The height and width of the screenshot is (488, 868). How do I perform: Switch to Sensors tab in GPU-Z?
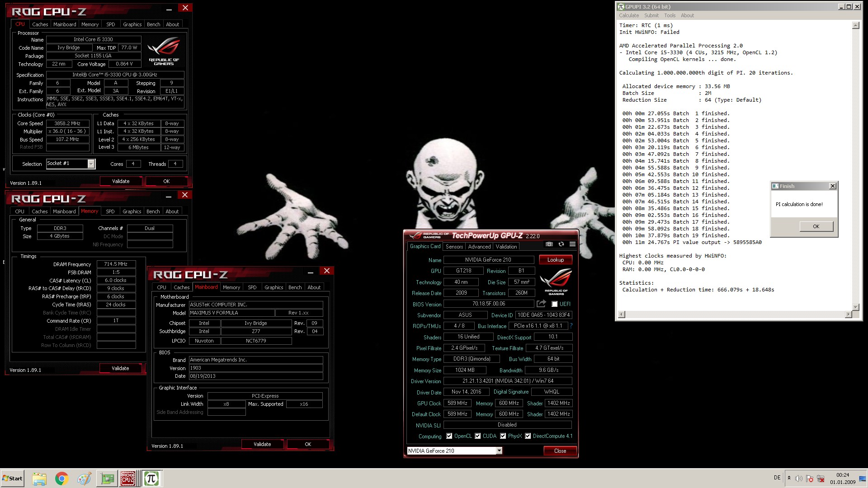tap(454, 247)
